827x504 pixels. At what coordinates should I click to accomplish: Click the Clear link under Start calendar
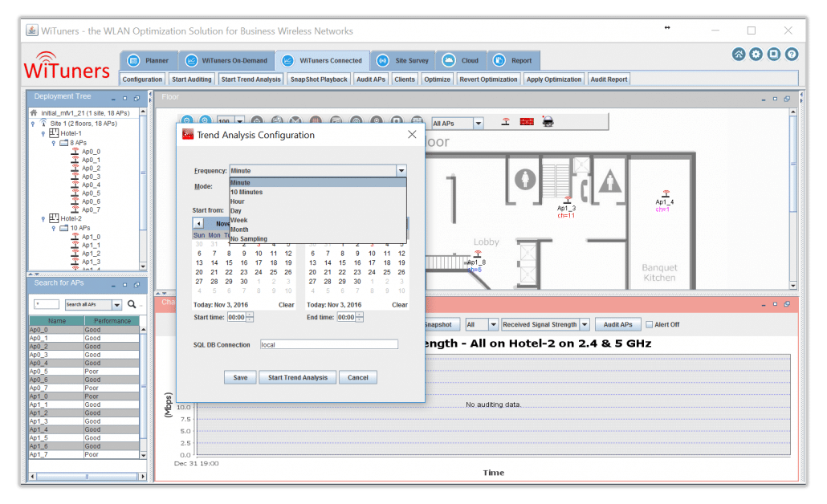(x=287, y=305)
